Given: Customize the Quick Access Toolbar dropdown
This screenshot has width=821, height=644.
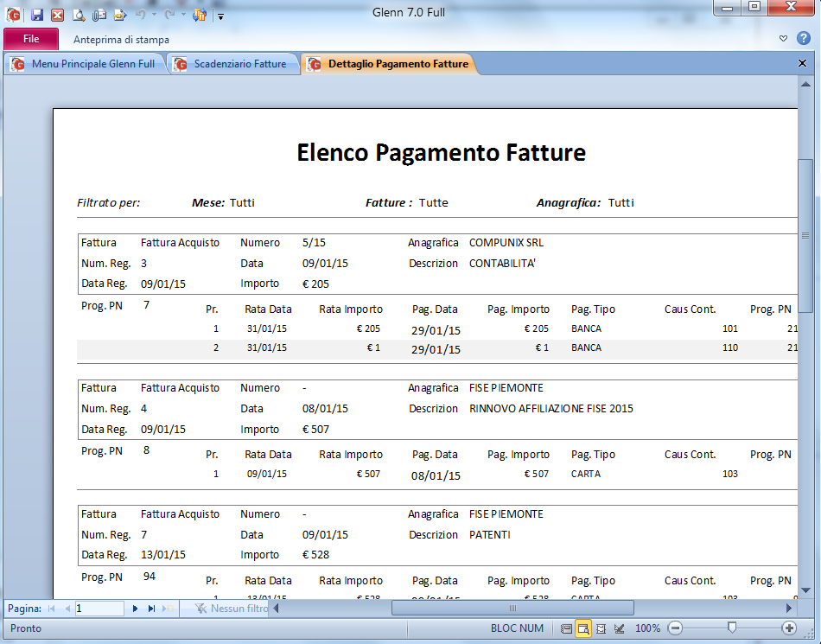Looking at the screenshot, I should point(221,16).
